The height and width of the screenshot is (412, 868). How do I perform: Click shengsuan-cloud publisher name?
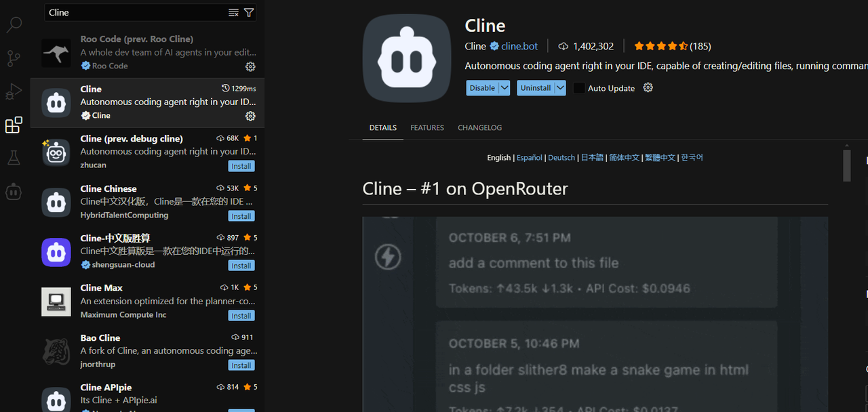123,265
